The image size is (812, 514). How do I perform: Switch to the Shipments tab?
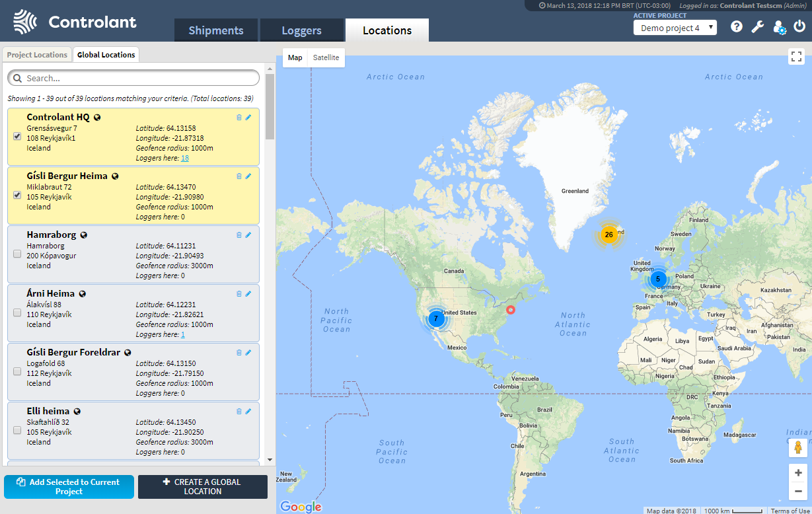(216, 30)
